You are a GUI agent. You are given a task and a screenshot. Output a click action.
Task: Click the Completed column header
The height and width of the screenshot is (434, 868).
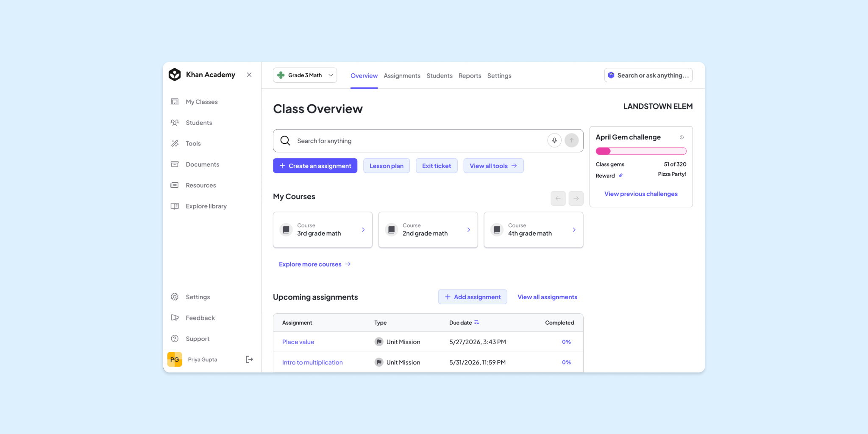tap(559, 323)
